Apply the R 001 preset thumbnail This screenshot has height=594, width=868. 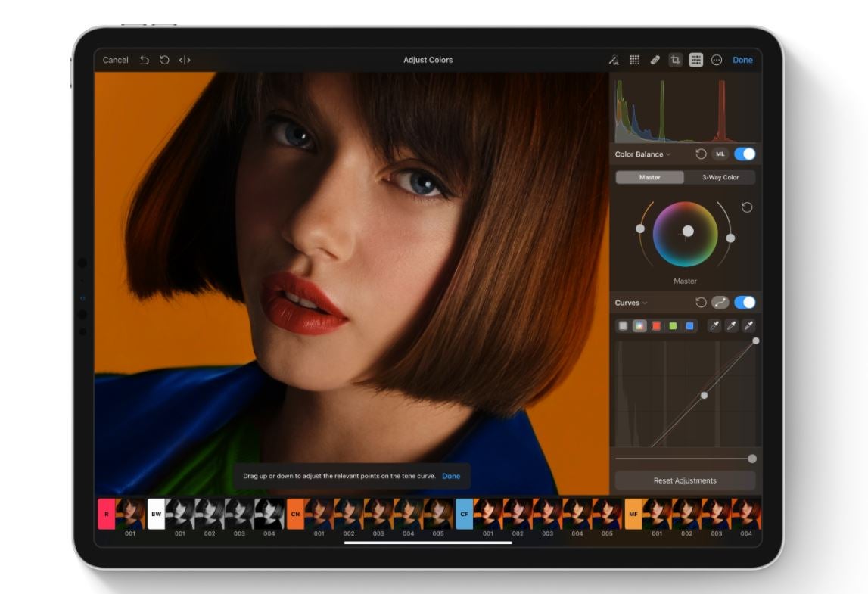point(130,514)
